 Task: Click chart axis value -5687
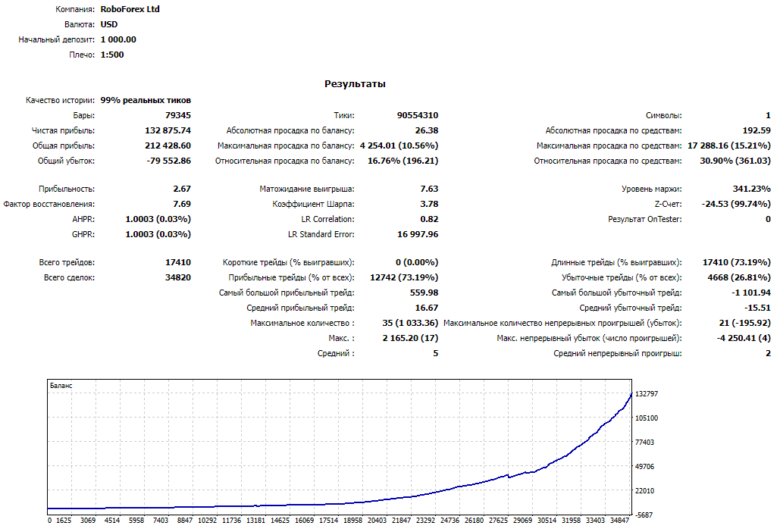pyautogui.click(x=644, y=515)
